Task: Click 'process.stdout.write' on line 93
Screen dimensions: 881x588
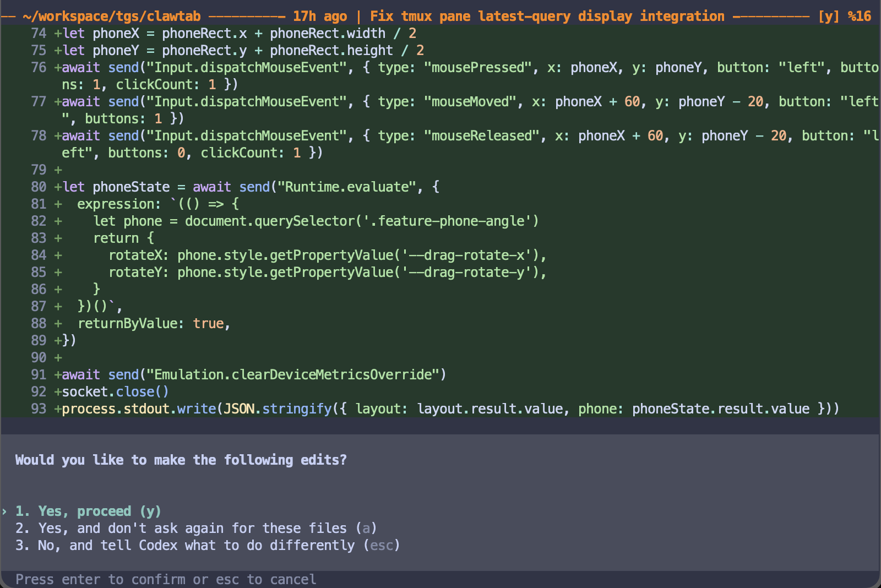Action: pos(139,409)
